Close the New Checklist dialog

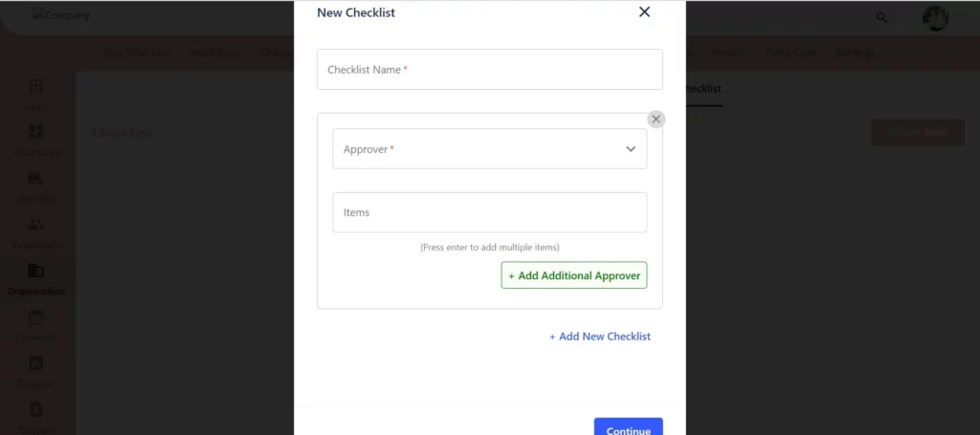click(x=644, y=11)
